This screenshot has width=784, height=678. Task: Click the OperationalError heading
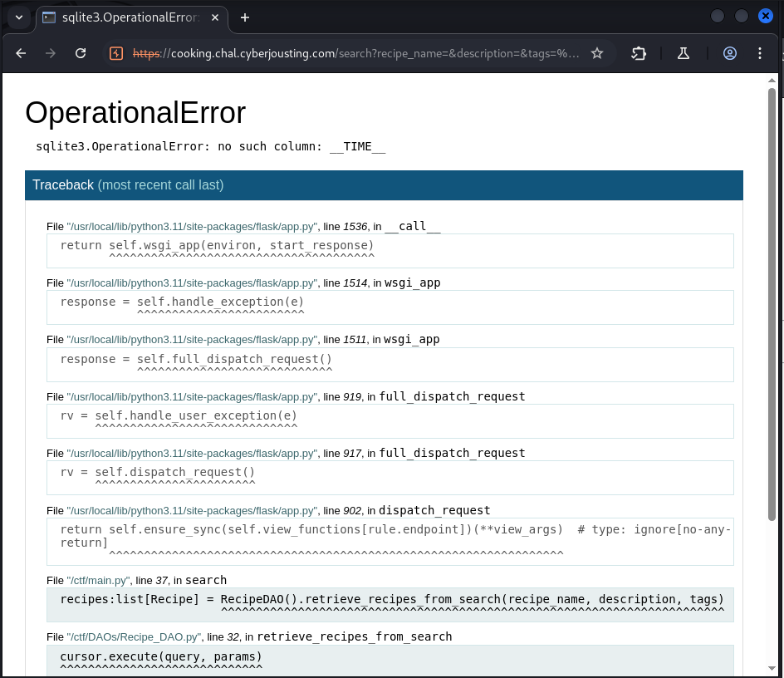tap(135, 112)
